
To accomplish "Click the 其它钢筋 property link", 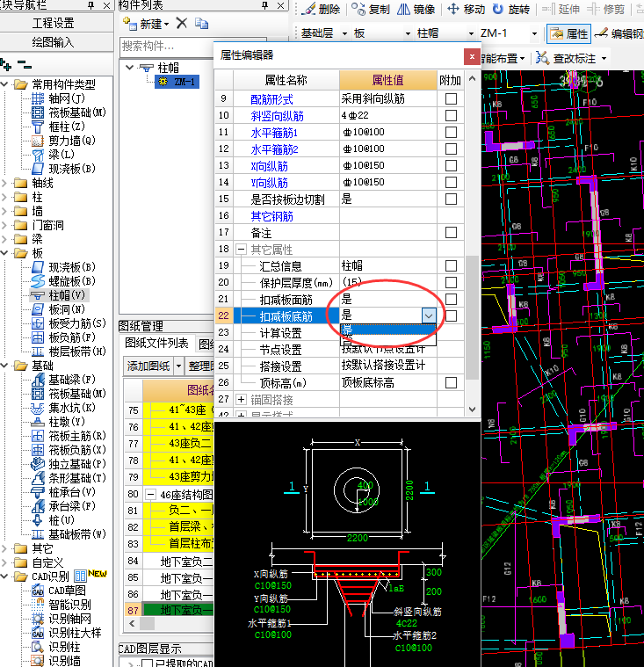I will (x=271, y=216).
